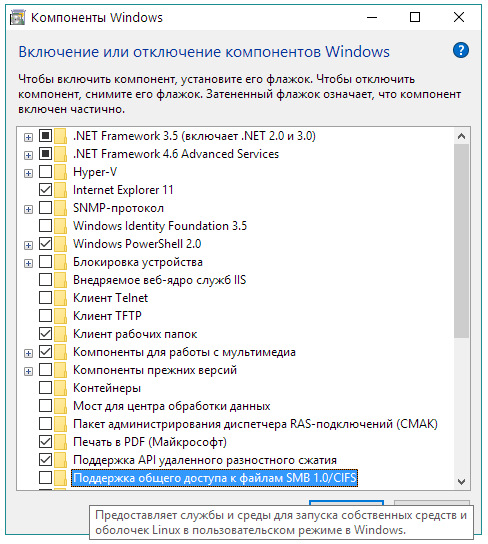
Task: Expand the SNMP-протокол node
Action: pyautogui.click(x=28, y=209)
